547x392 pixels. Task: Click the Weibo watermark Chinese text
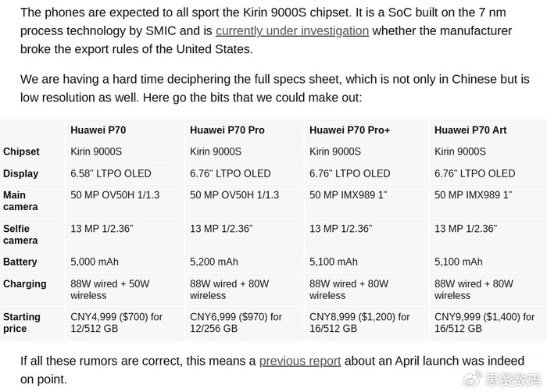(512, 380)
